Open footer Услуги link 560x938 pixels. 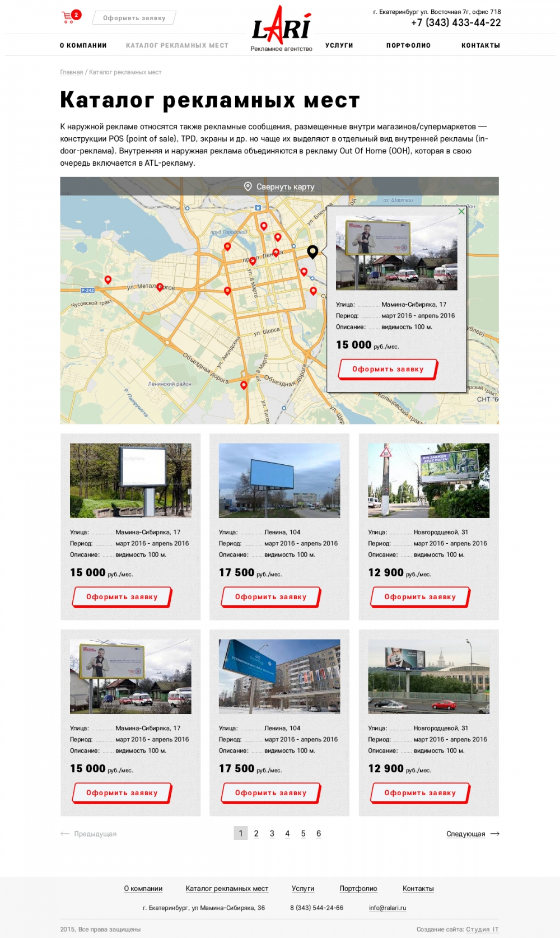303,889
